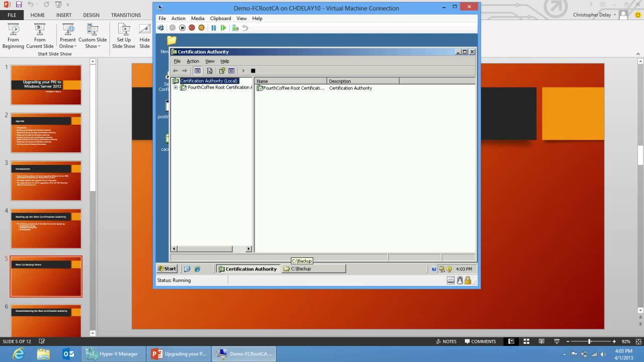Click Start button in guest VM

(x=167, y=269)
